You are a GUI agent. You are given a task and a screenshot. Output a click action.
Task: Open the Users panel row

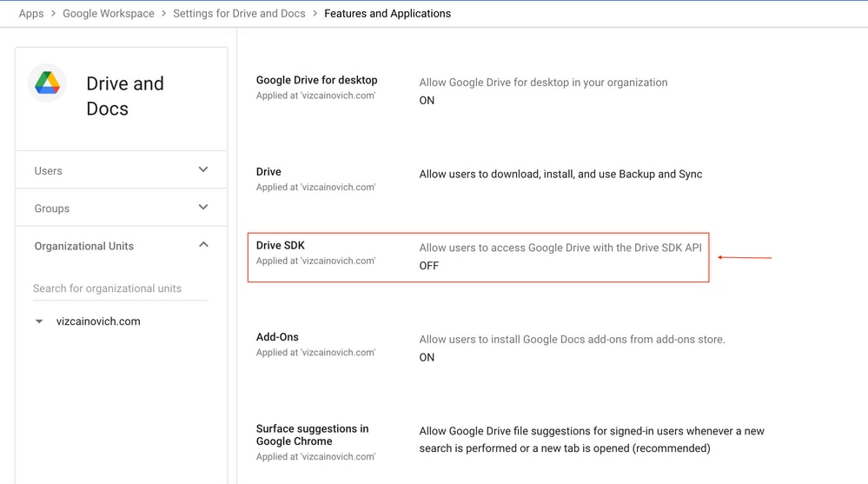pyautogui.click(x=122, y=170)
